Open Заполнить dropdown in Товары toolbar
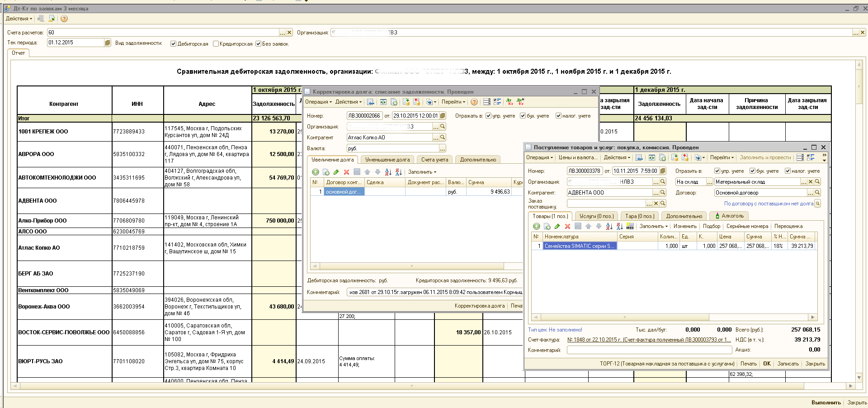Screen dimensions: 868x408 [x=653, y=226]
